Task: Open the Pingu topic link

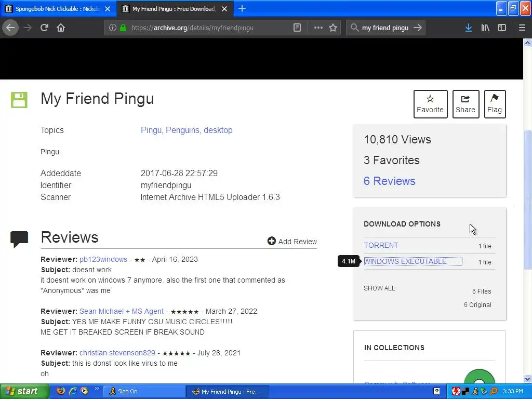Action: 152,130
